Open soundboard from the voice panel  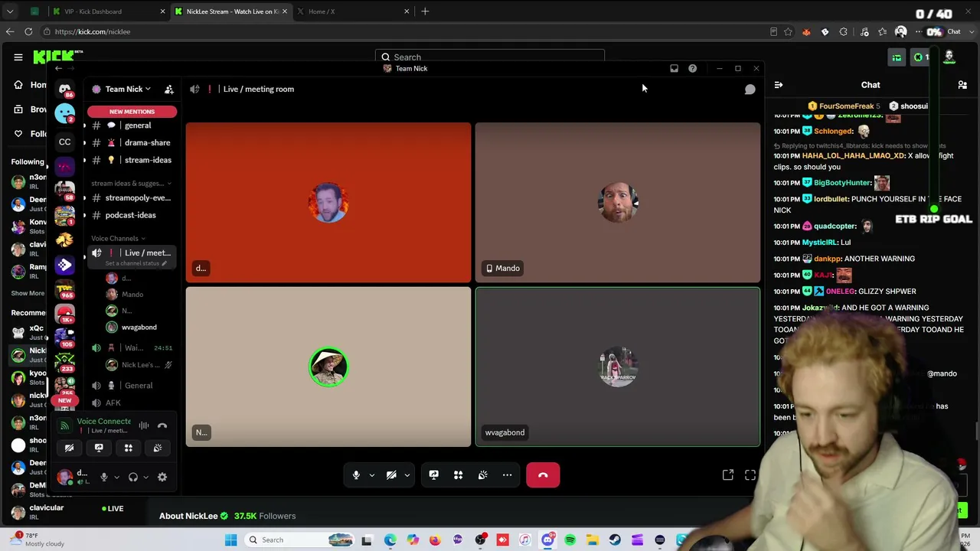click(158, 448)
